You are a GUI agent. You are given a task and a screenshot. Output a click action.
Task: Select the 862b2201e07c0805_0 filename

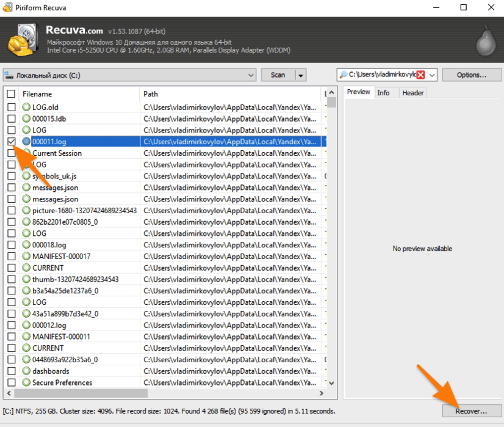pyautogui.click(x=65, y=222)
